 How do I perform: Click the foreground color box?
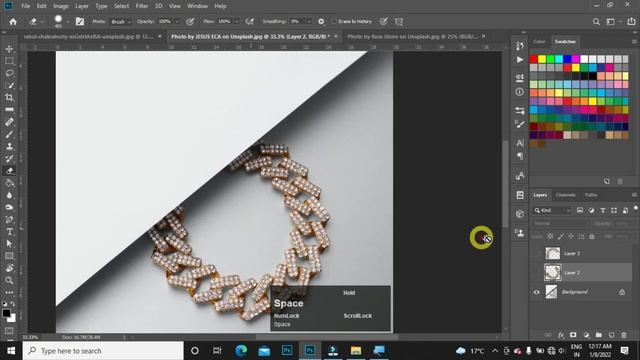pos(6,313)
